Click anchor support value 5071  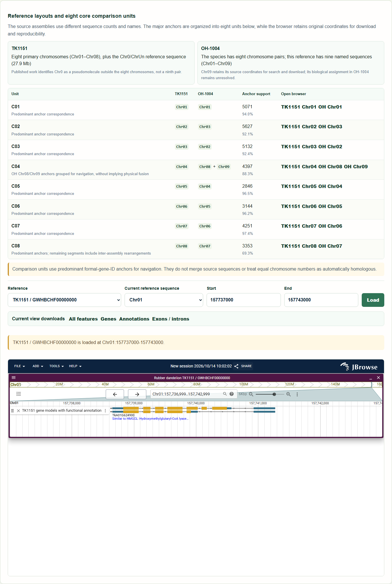tap(247, 107)
